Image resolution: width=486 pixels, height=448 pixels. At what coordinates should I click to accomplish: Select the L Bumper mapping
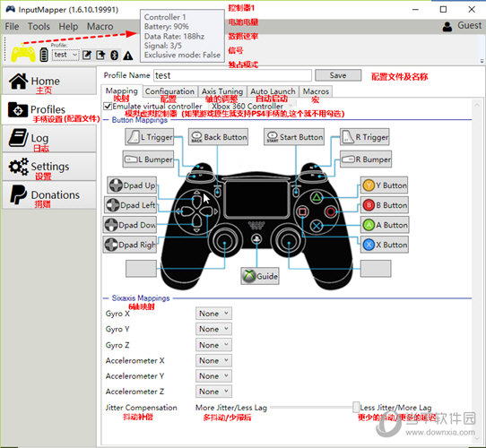tap(148, 159)
